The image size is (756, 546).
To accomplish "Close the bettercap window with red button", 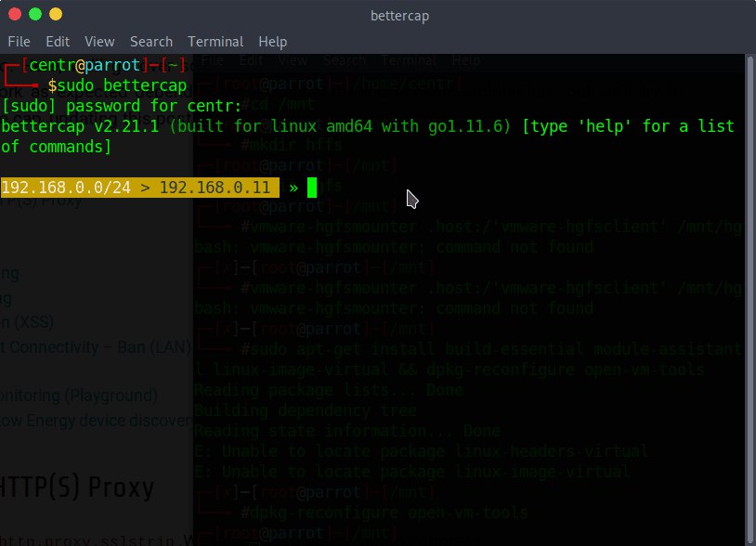I will [15, 15].
